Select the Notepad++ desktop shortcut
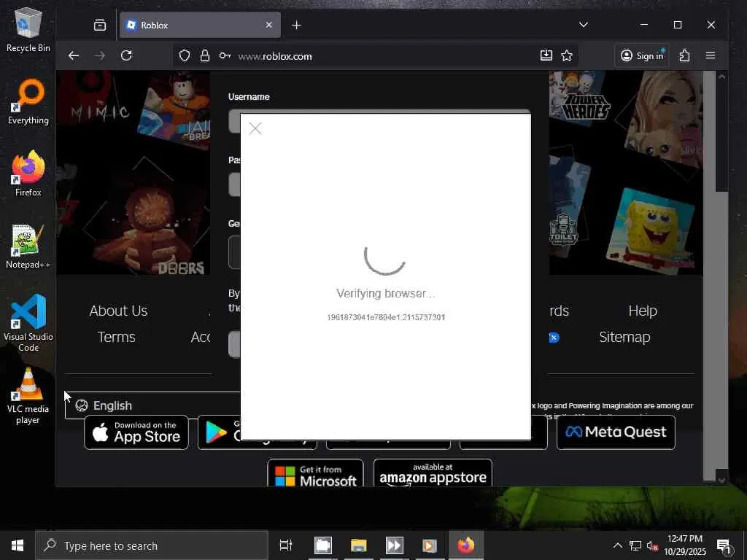This screenshot has height=560, width=747. coord(28,246)
